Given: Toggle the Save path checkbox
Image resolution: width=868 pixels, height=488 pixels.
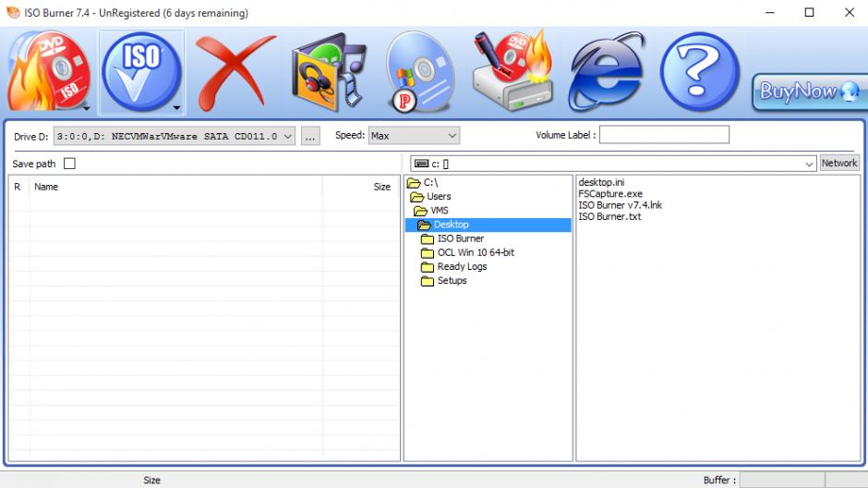Looking at the screenshot, I should [70, 164].
